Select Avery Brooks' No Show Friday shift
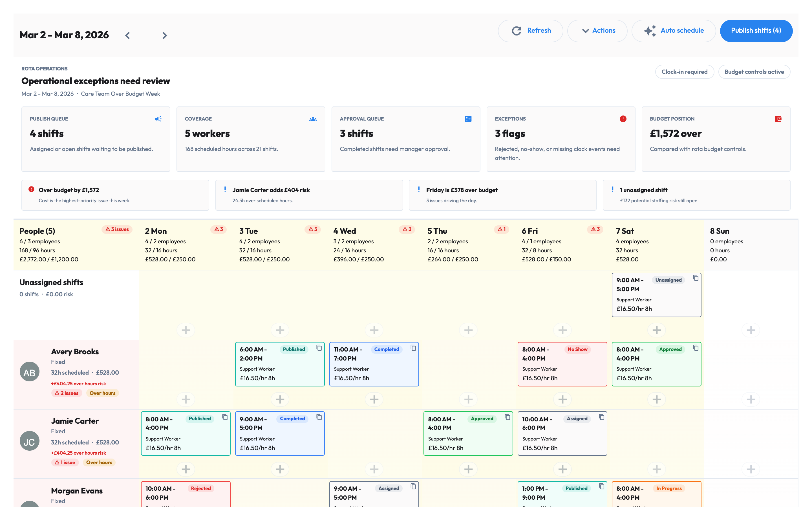 click(562, 364)
